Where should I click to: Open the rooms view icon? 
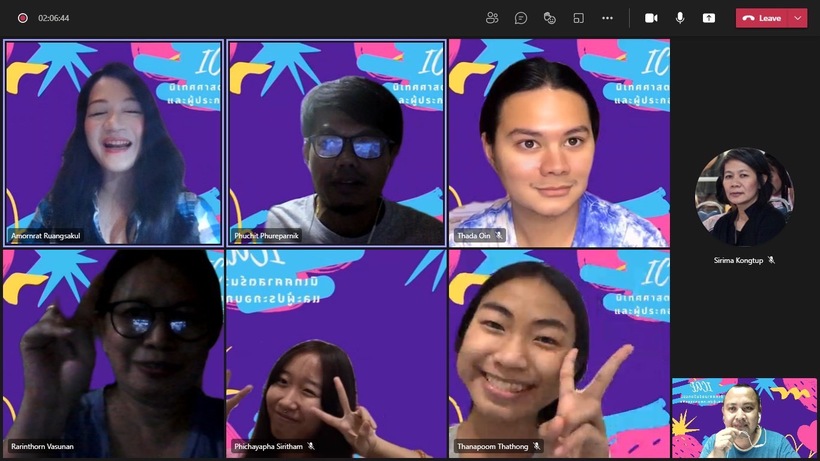click(x=578, y=18)
